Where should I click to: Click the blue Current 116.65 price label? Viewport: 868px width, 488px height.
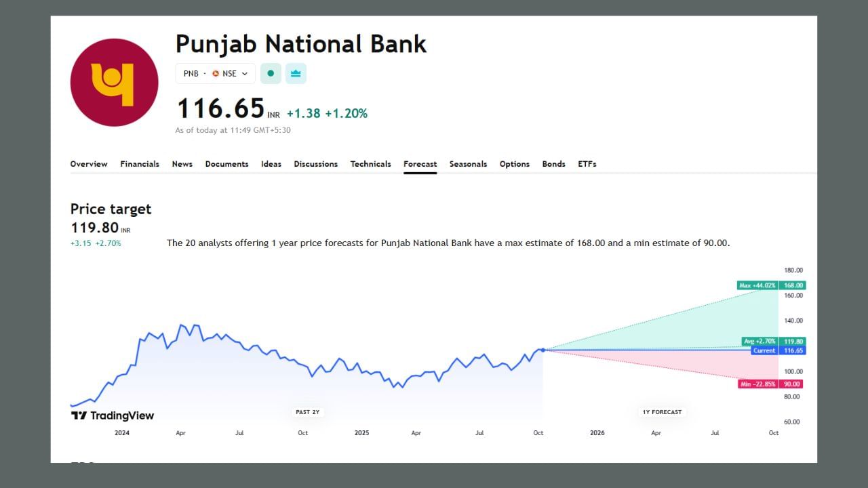[x=777, y=350]
